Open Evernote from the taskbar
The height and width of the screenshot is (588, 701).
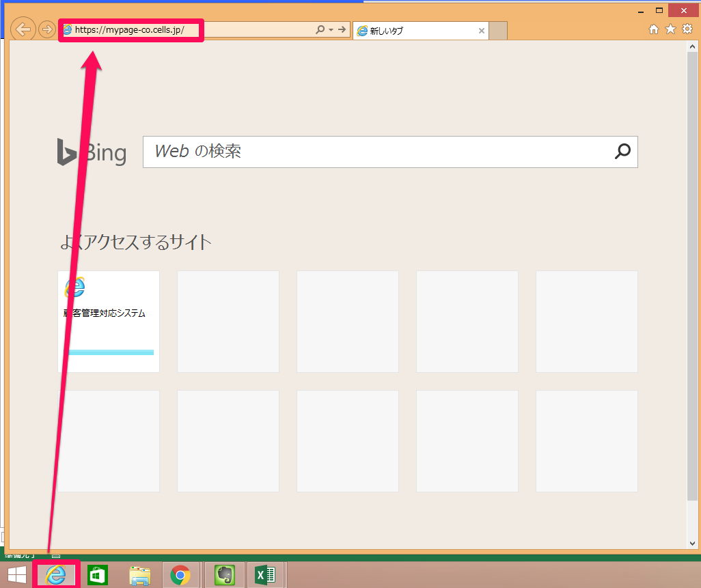pos(225,575)
